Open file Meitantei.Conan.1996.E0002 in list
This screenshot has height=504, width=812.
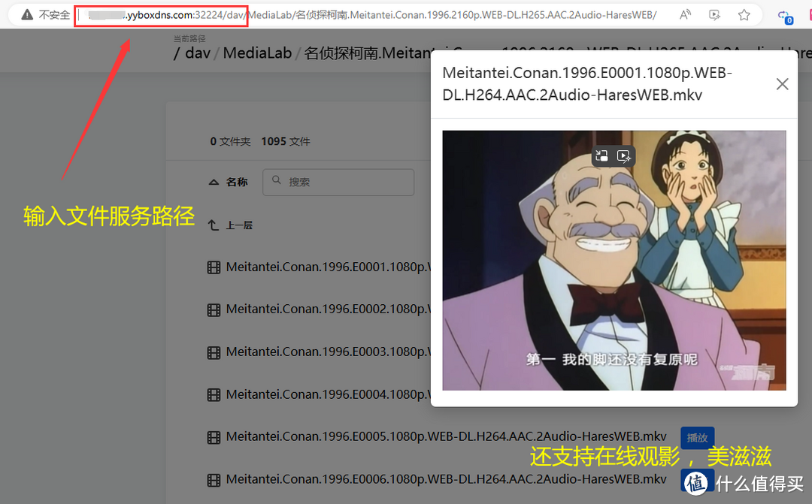coord(329,309)
